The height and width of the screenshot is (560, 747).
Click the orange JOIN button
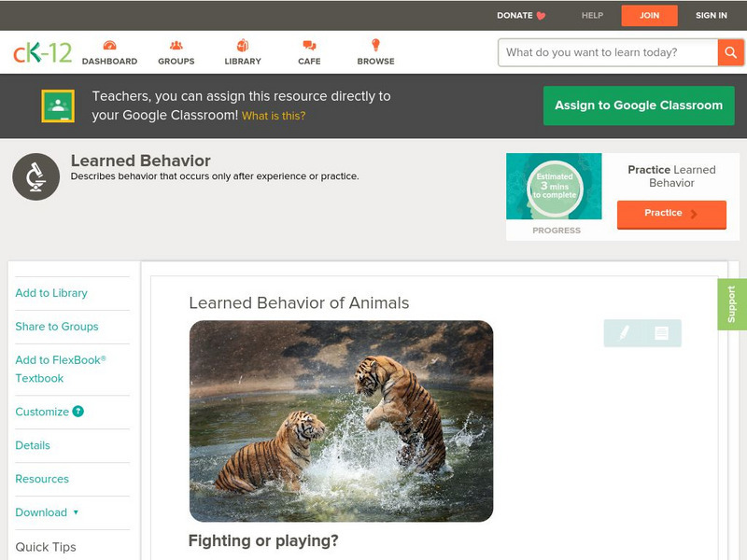tap(649, 16)
